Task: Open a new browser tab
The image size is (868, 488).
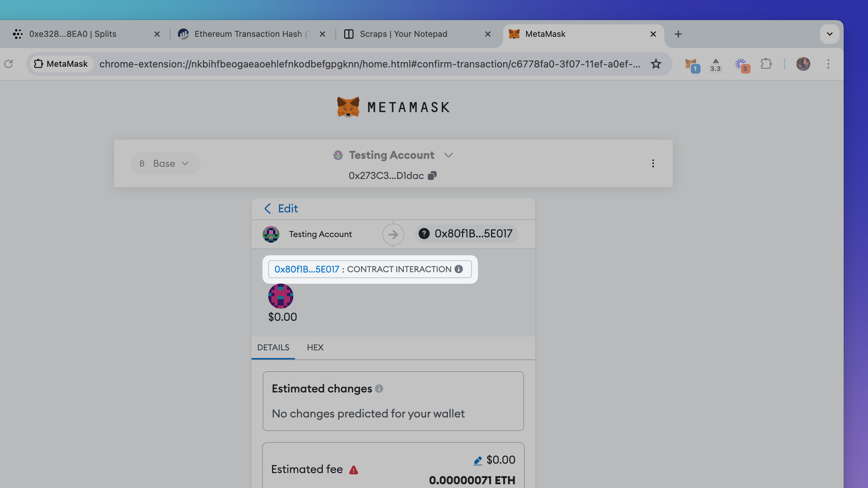Action: tap(678, 34)
